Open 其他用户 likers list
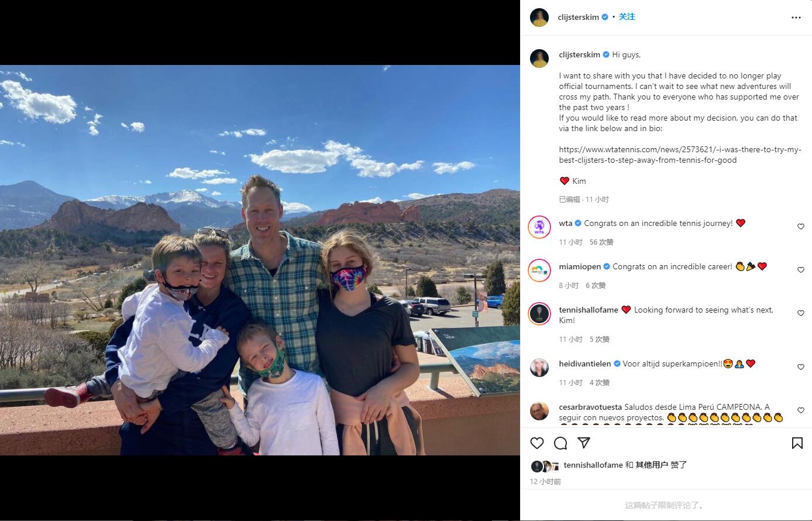812x521 pixels. 652,465
